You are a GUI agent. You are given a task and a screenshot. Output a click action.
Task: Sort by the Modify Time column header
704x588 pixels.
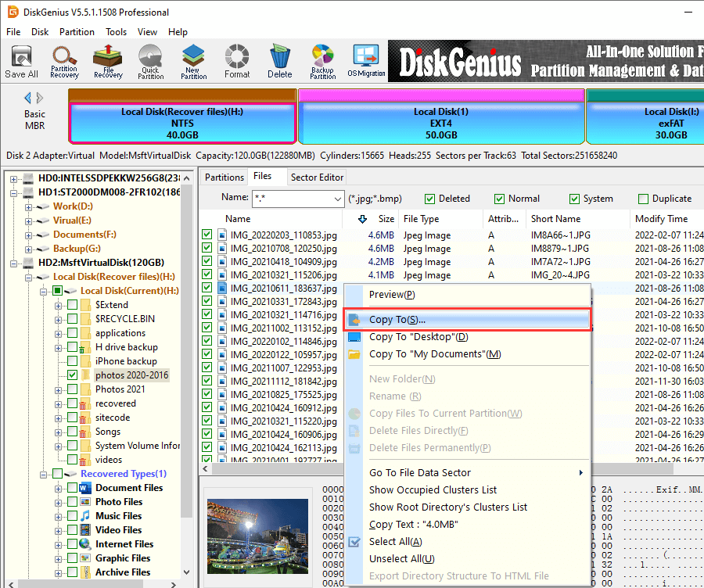(661, 219)
